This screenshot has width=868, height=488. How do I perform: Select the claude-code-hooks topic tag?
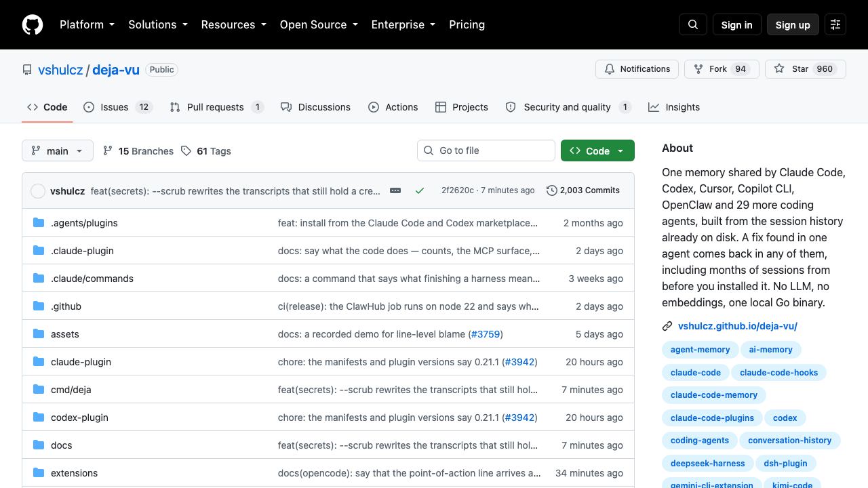point(779,372)
